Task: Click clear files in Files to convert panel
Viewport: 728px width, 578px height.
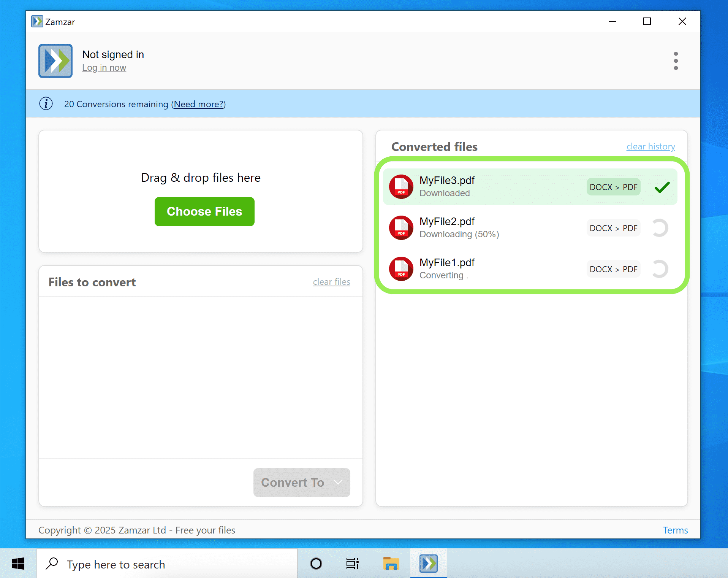Action: [x=331, y=281]
